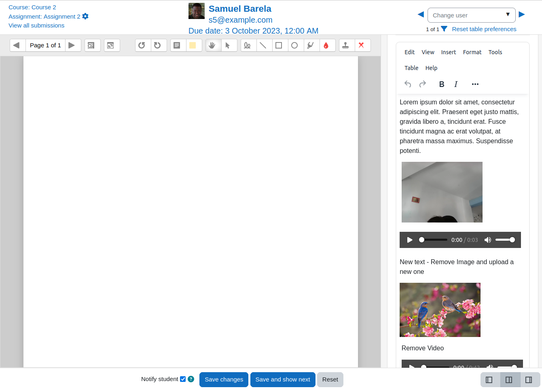
Task: Open the Help menu in editor
Action: coord(431,68)
